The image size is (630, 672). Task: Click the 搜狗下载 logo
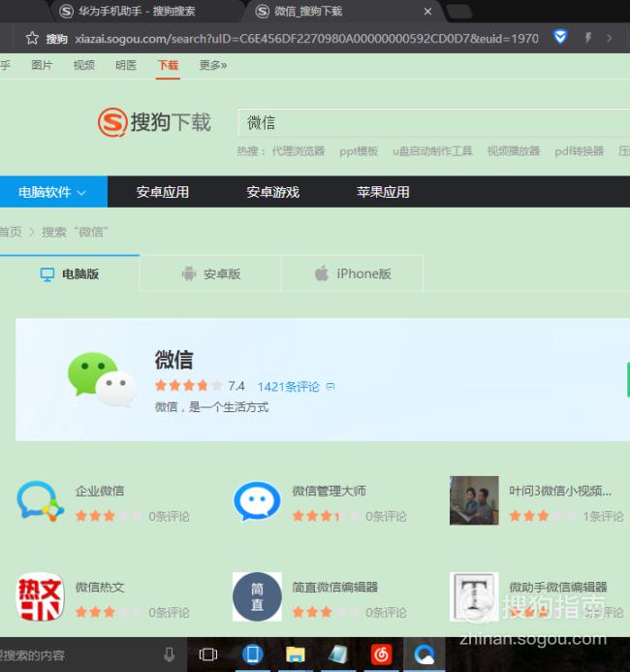pos(154,122)
